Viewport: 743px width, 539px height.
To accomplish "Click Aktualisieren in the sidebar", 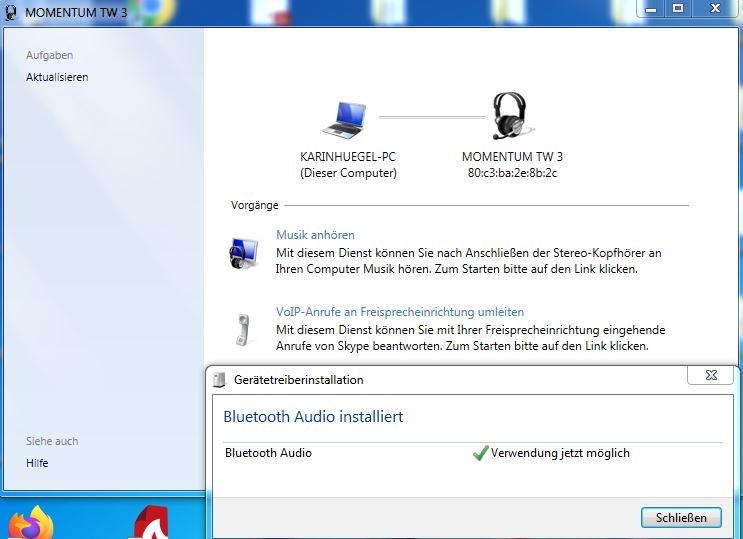I will pos(57,77).
